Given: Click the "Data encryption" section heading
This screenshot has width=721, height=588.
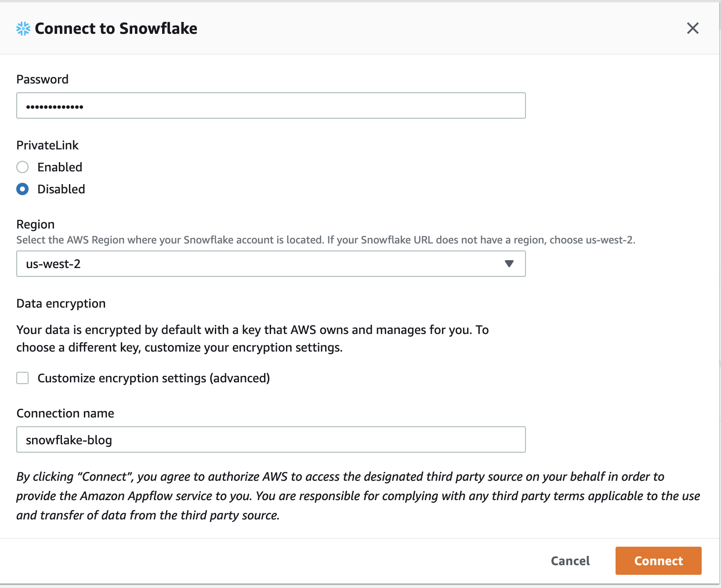Looking at the screenshot, I should 61,303.
